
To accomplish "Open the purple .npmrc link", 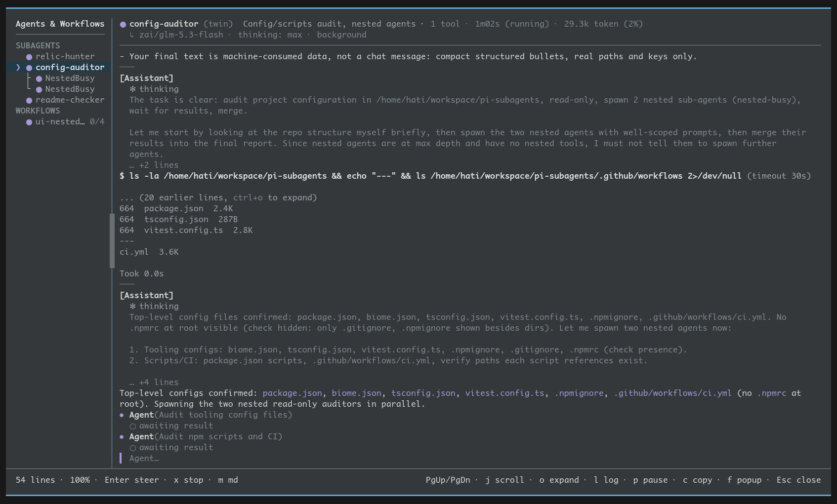I will (771, 393).
